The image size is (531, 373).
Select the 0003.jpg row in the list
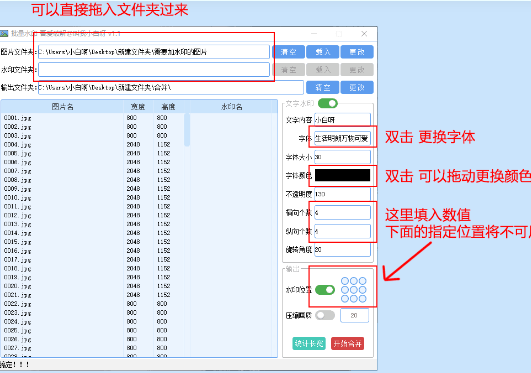tap(93, 136)
